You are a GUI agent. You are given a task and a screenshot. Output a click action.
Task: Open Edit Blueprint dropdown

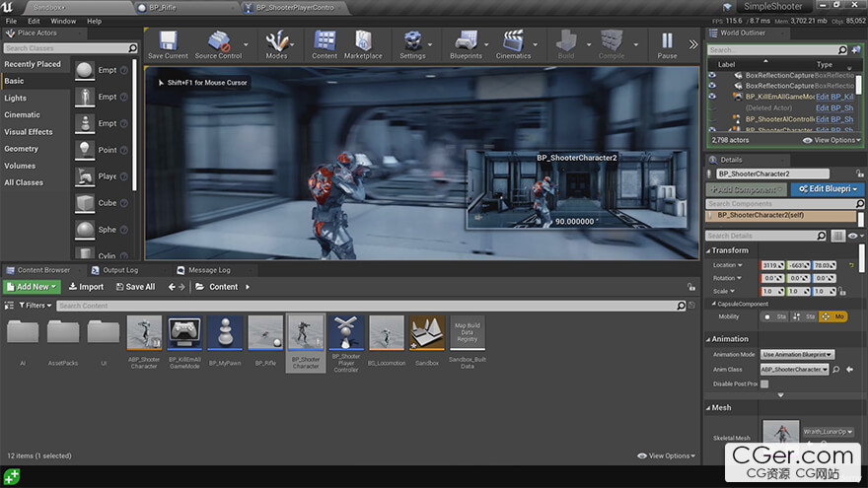click(828, 189)
